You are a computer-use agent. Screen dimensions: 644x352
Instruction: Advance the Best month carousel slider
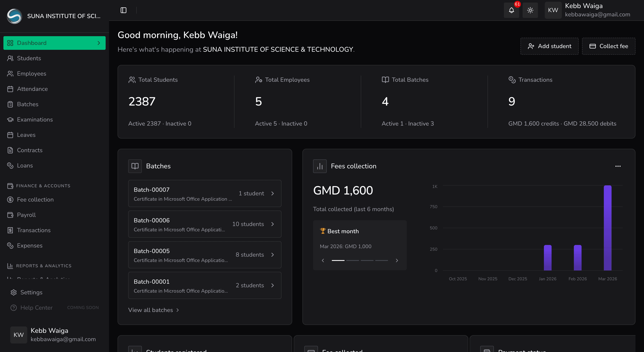397,260
